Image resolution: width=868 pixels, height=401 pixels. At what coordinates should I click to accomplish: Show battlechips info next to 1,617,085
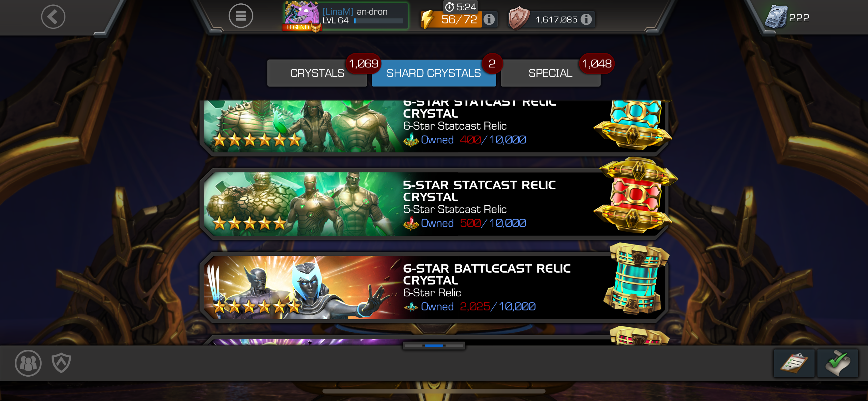click(x=586, y=20)
